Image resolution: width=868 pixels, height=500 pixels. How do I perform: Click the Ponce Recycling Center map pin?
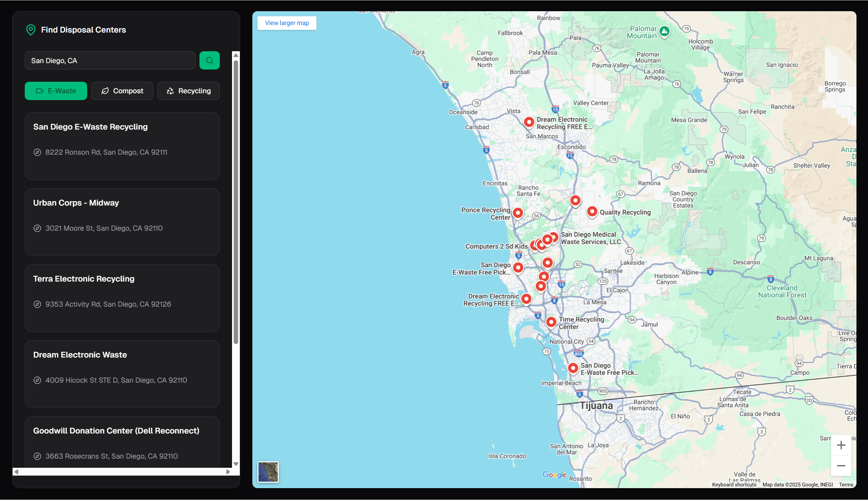(518, 213)
